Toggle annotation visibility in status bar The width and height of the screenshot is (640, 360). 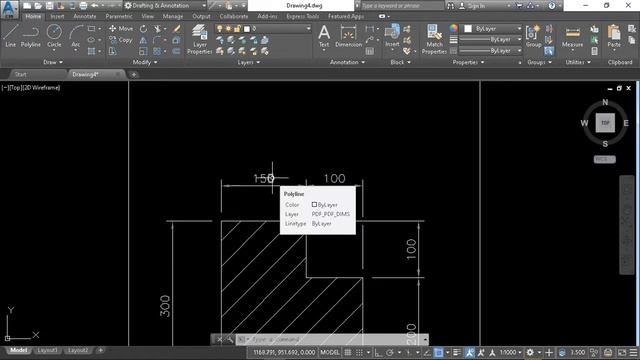tap(469, 352)
